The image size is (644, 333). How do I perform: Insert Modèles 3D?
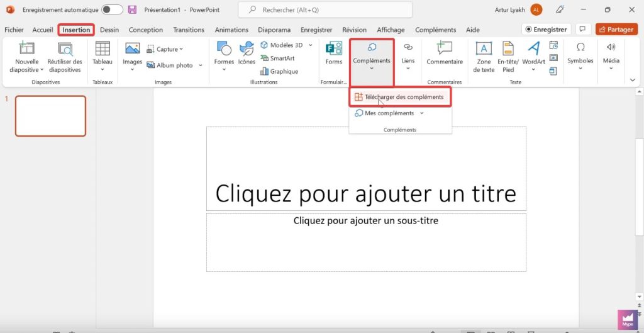281,45
